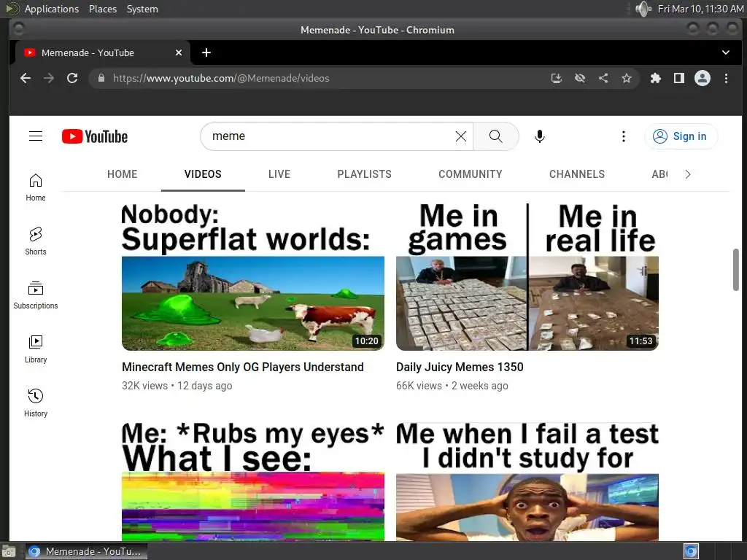Click the date and time in top panel
The height and width of the screenshot is (560, 747).
pyautogui.click(x=700, y=9)
